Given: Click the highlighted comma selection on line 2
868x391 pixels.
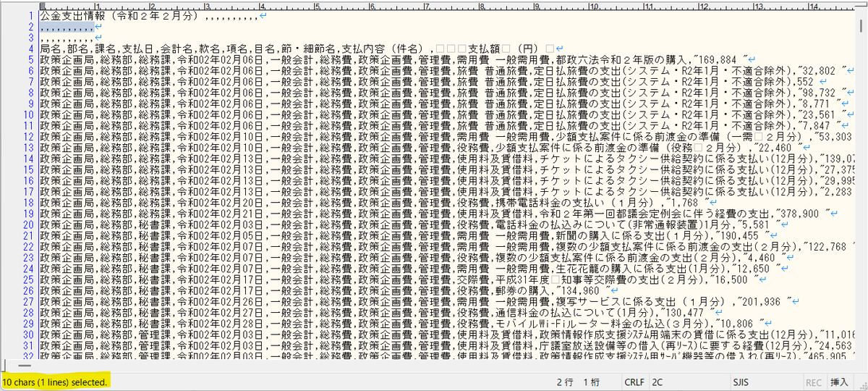Looking at the screenshot, I should point(67,27).
